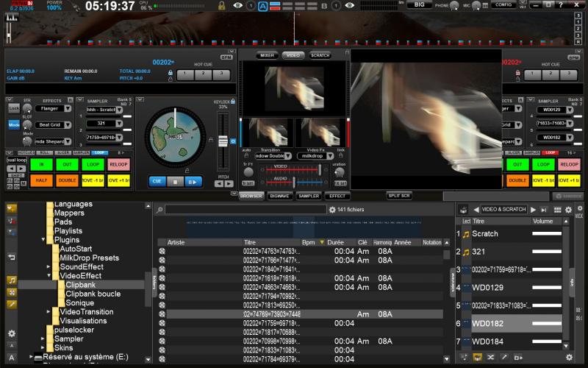Open the EFFECT tab below the mixer
This screenshot has height=368, width=588.
coord(337,196)
